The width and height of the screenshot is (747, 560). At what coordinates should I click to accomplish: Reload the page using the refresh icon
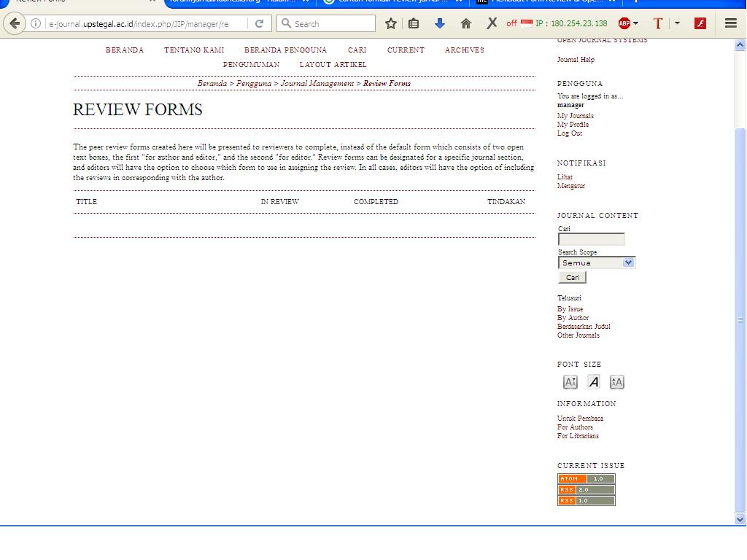259,23
